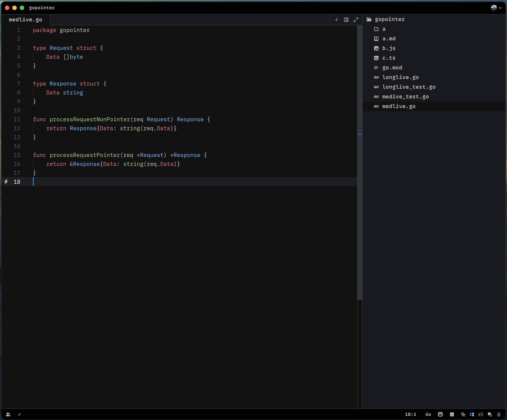Click the collaboration people icon
The height and width of the screenshot is (420, 507).
pyautogui.click(x=8, y=414)
